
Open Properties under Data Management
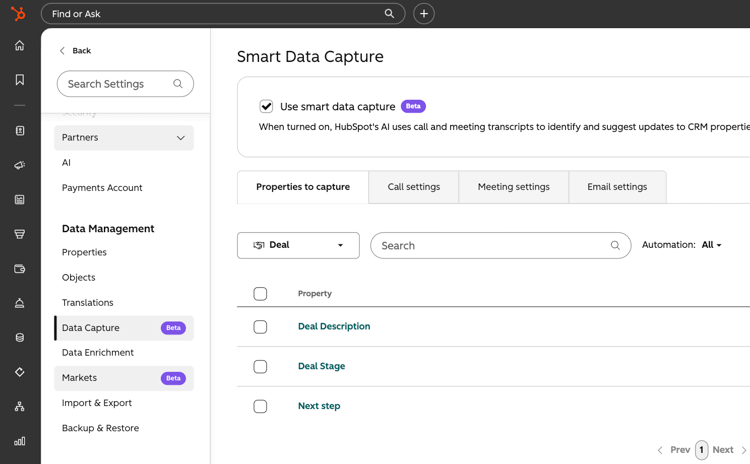pos(84,252)
